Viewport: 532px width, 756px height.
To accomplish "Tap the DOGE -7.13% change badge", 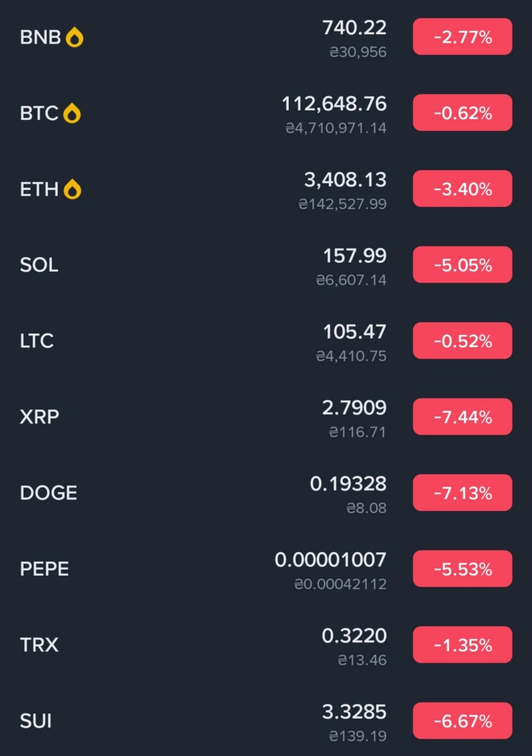I will (x=462, y=493).
